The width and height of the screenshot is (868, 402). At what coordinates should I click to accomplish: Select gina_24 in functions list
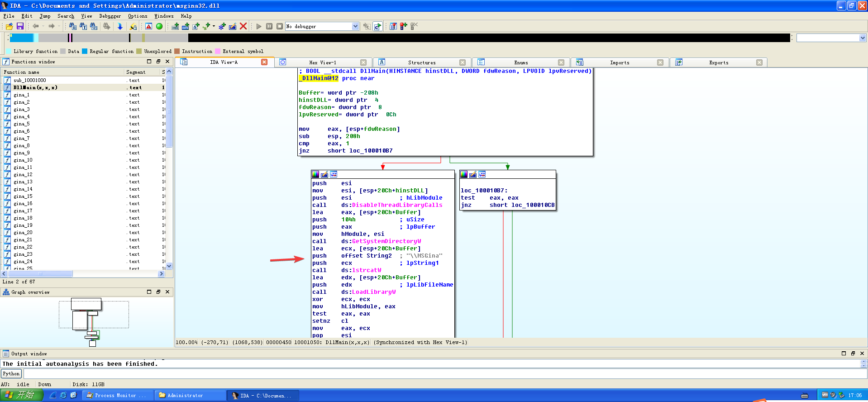[x=84, y=261]
